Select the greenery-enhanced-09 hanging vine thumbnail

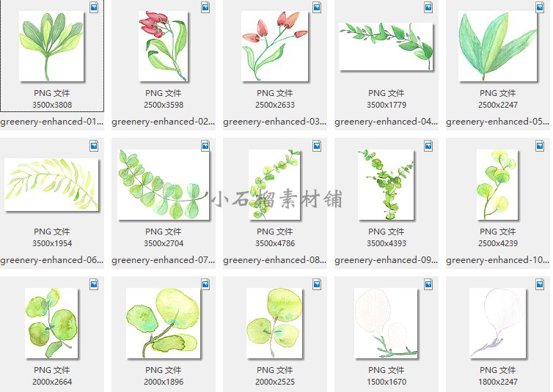386,185
